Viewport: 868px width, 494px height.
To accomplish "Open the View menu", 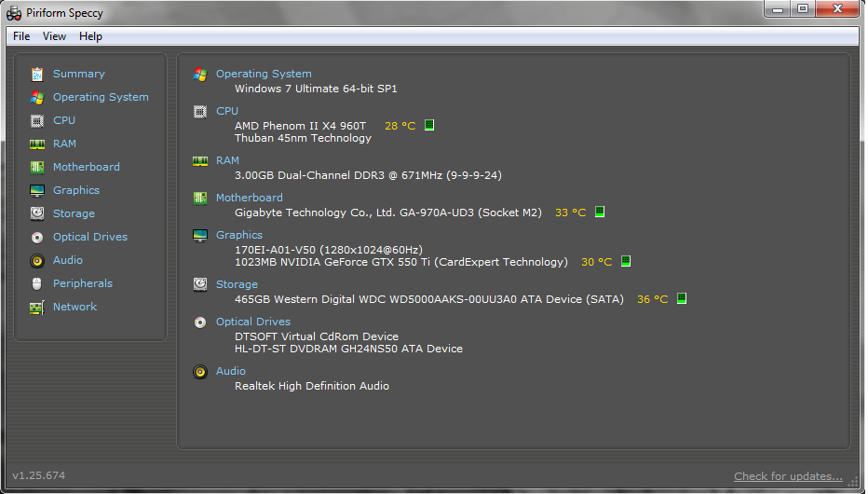I will point(54,36).
